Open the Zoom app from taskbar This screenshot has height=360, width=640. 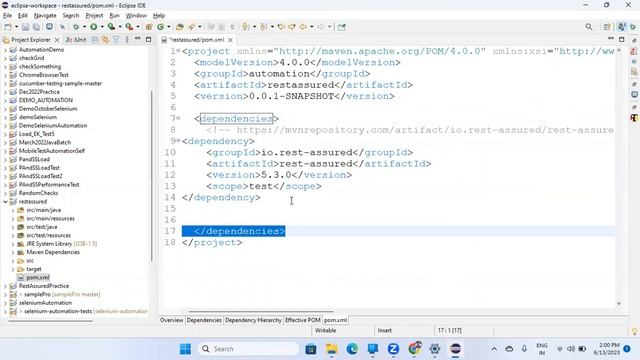pos(393,349)
